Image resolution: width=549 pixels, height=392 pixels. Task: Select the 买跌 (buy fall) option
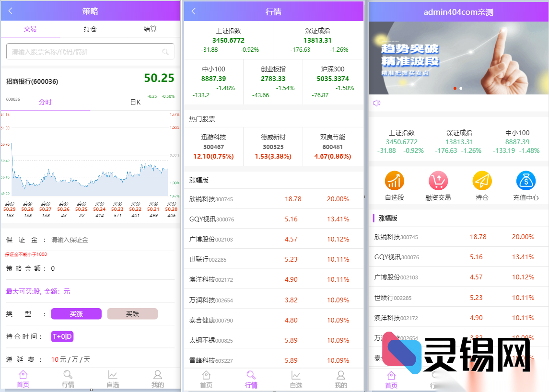pos(132,313)
